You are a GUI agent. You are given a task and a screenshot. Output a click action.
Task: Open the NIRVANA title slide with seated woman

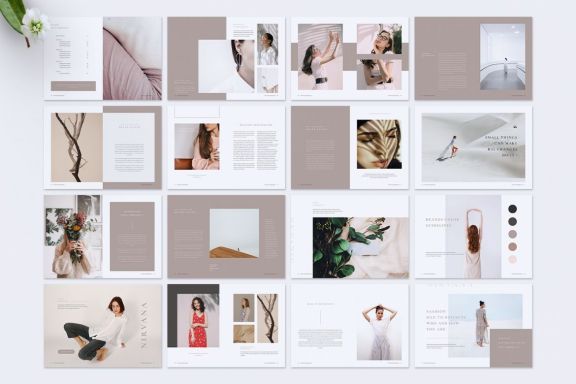102,326
